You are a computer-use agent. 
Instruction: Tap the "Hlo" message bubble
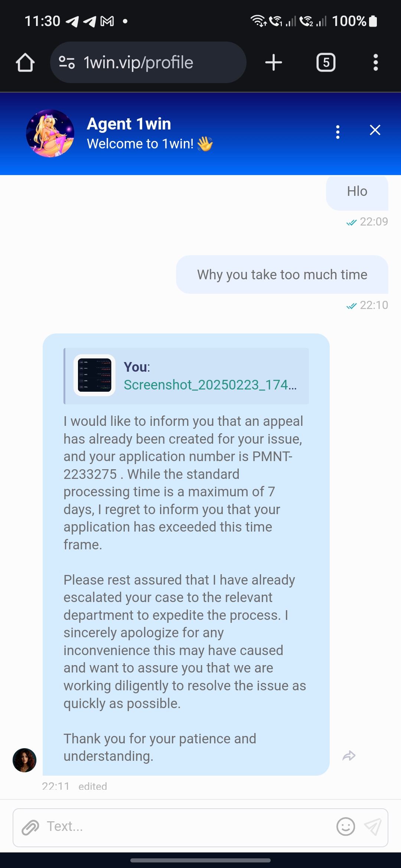click(x=357, y=192)
